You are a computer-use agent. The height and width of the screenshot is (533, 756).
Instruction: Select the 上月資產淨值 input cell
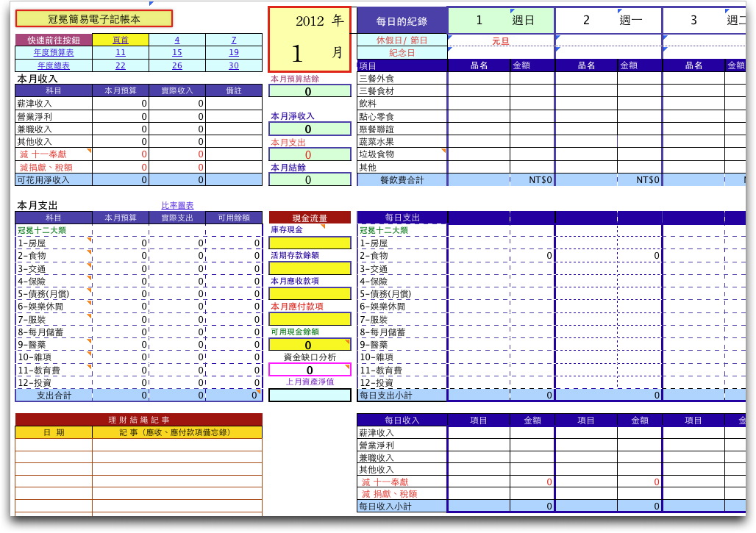click(310, 395)
